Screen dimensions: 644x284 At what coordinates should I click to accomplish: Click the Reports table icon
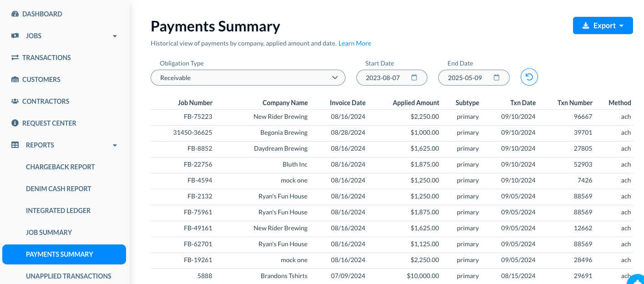click(15, 145)
